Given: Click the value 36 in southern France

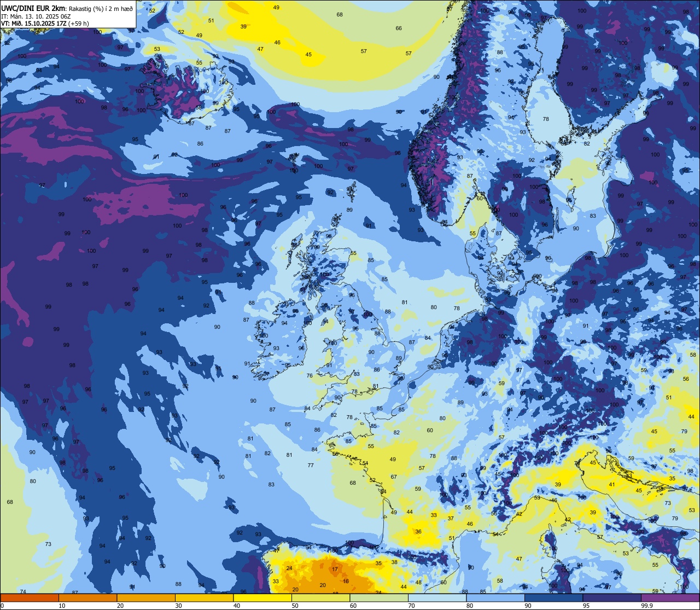Looking at the screenshot, I should click(x=418, y=532).
